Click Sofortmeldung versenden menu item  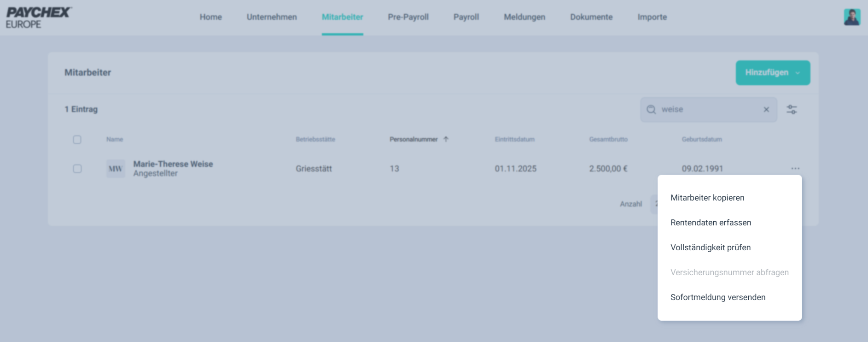tap(718, 297)
